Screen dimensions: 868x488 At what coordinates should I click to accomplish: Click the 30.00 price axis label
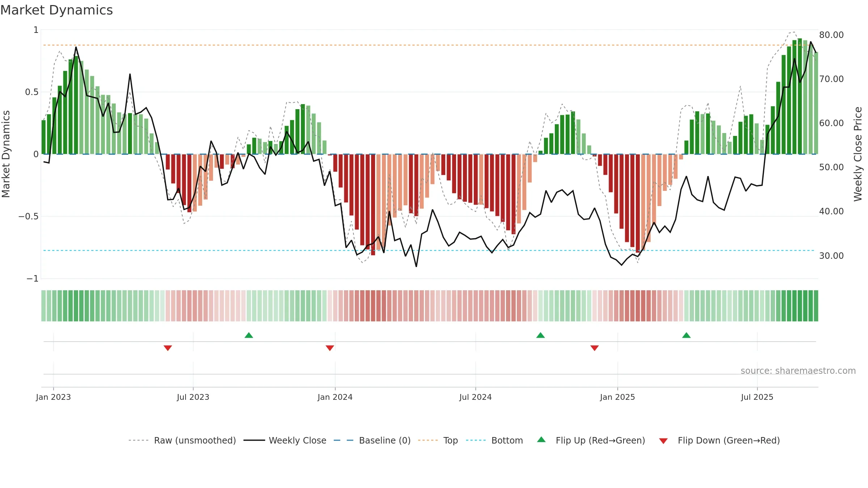coord(831,256)
